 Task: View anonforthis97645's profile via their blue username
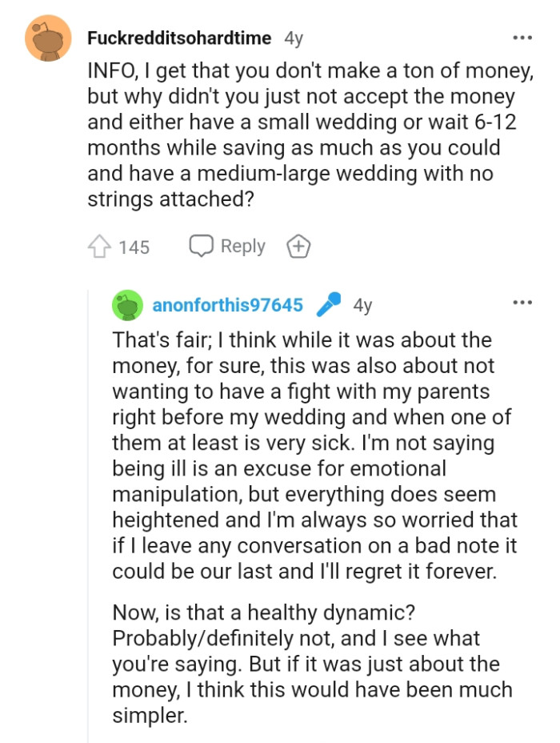click(226, 304)
